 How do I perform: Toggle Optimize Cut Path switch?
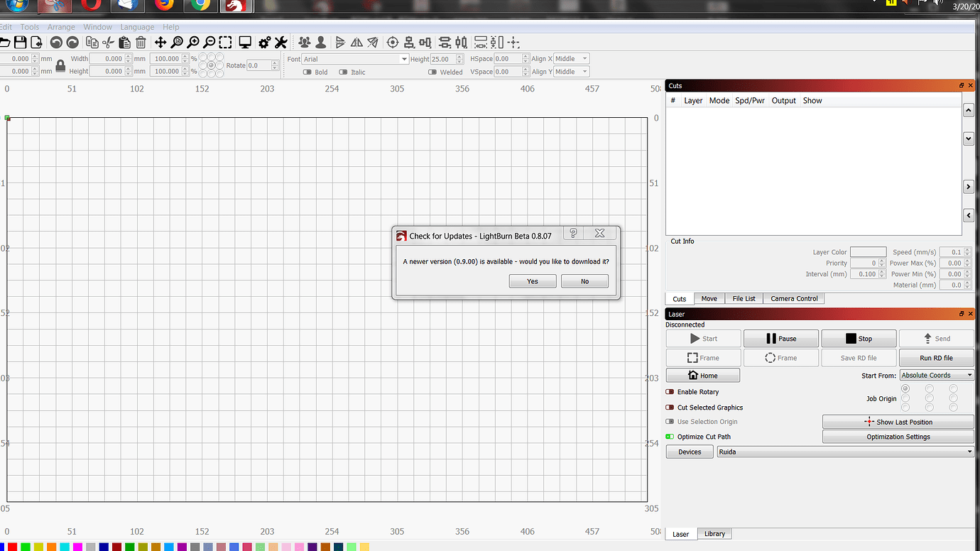[670, 437]
